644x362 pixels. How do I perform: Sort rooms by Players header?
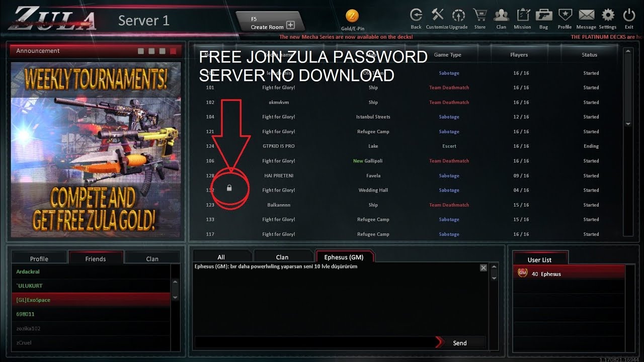[519, 55]
